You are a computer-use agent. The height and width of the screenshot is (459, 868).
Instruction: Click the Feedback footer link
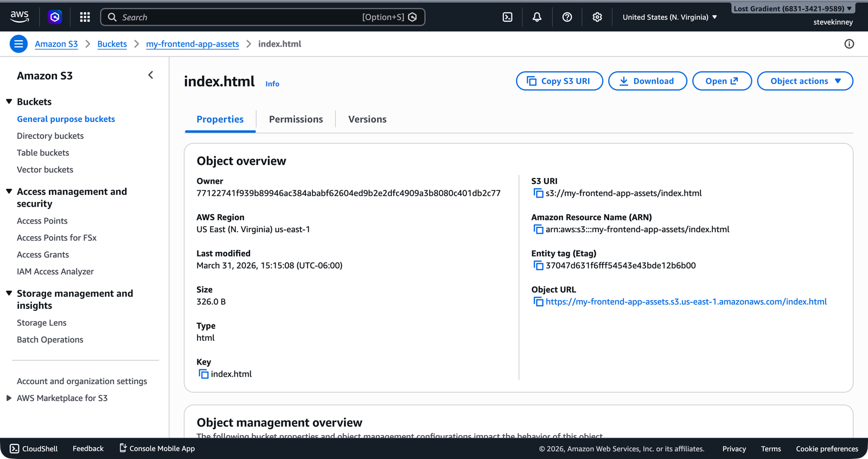(88, 449)
